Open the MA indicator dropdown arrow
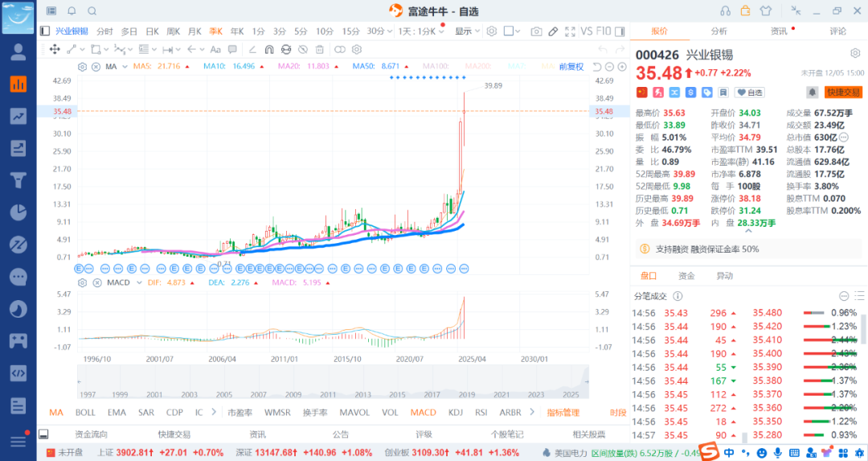 [125, 67]
